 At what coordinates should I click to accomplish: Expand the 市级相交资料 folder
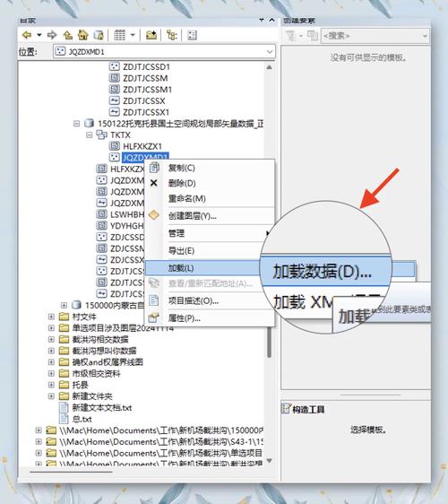[51, 373]
